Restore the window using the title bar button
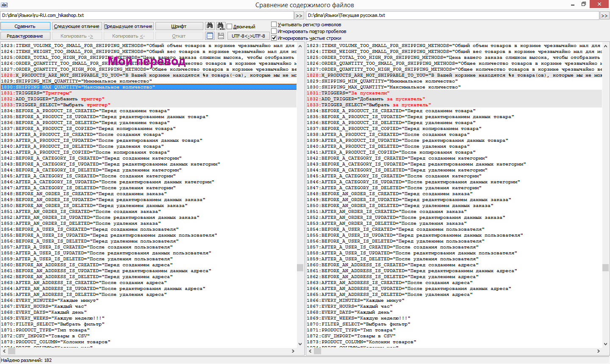This screenshot has height=364, width=610. point(583,4)
